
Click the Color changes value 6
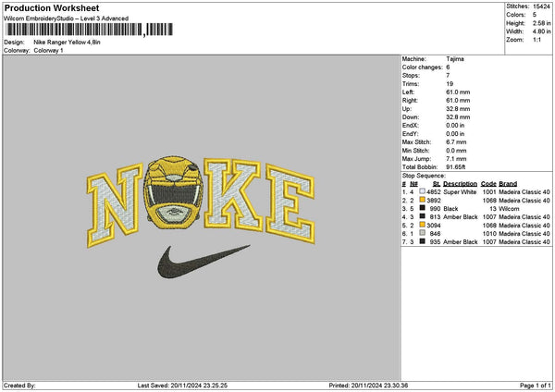coord(448,67)
